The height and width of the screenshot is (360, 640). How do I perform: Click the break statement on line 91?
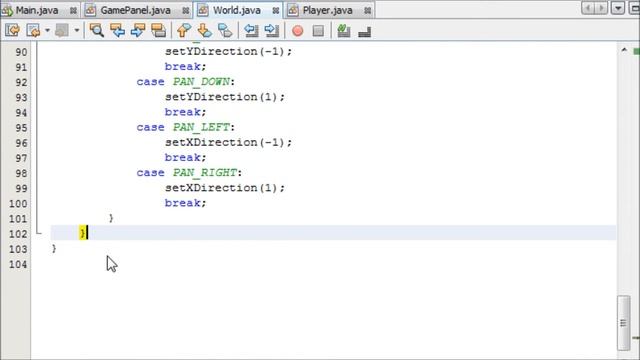[185, 67]
